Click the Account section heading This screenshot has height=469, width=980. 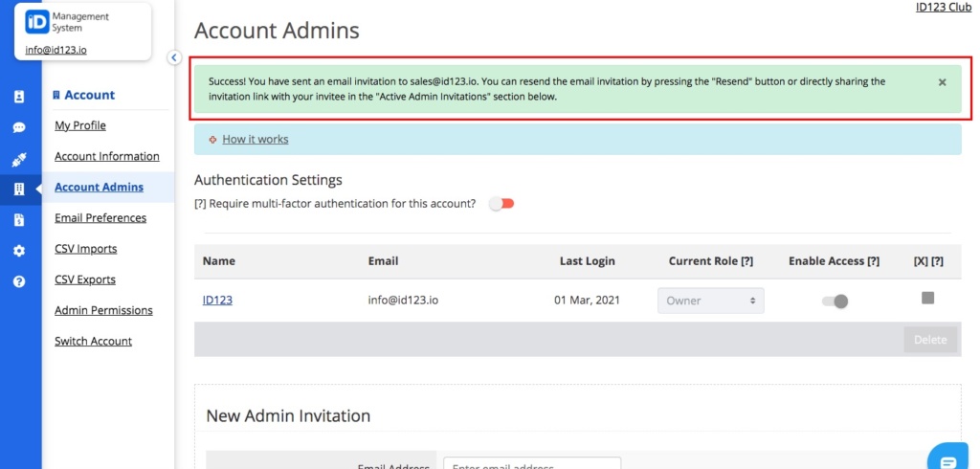click(84, 95)
